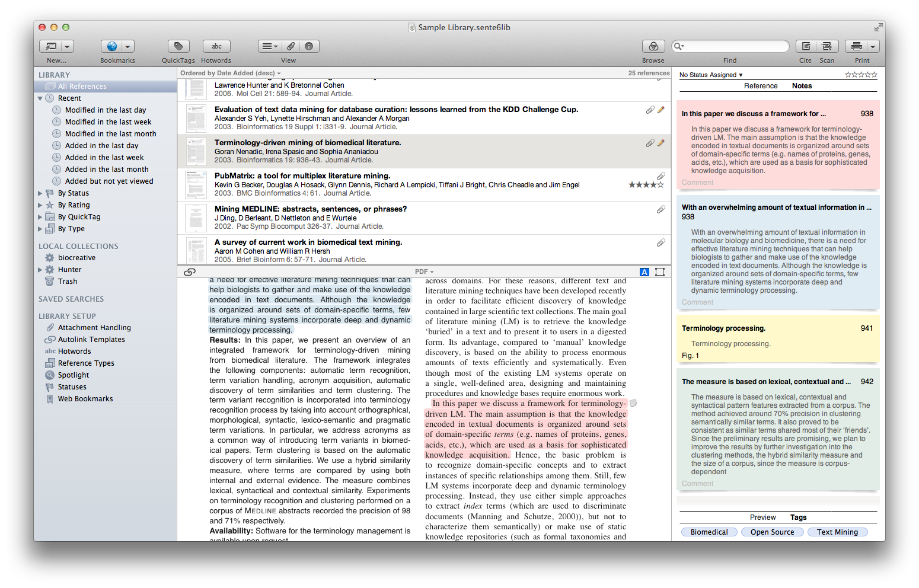
Task: Open the list View options segment
Action: point(270,46)
